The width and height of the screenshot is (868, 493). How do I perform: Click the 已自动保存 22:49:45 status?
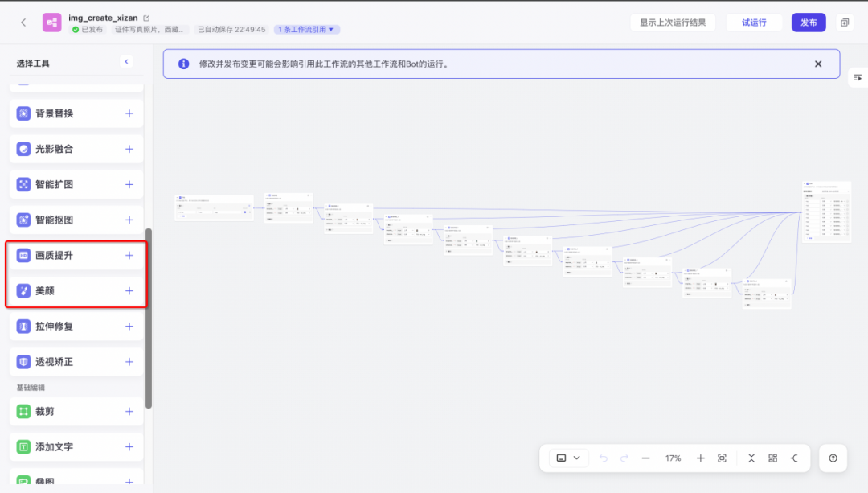coord(231,30)
